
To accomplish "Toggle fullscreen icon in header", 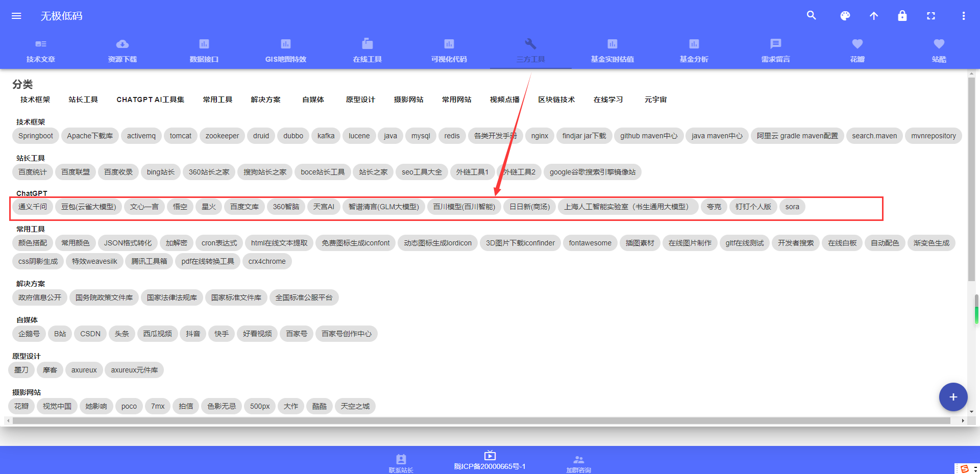I will (x=931, y=16).
